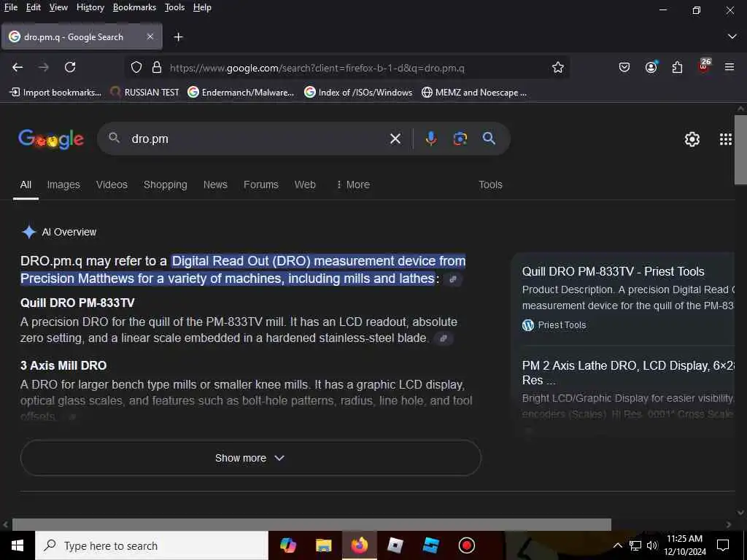Expand the list all tabs chevron
The image size is (747, 560).
click(x=732, y=36)
